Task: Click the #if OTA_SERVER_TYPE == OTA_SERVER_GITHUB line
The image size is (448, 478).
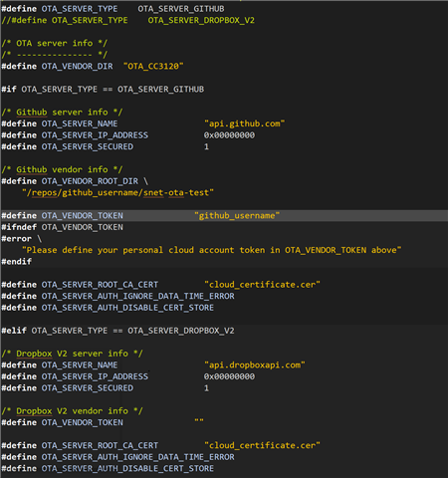Action: (x=103, y=90)
